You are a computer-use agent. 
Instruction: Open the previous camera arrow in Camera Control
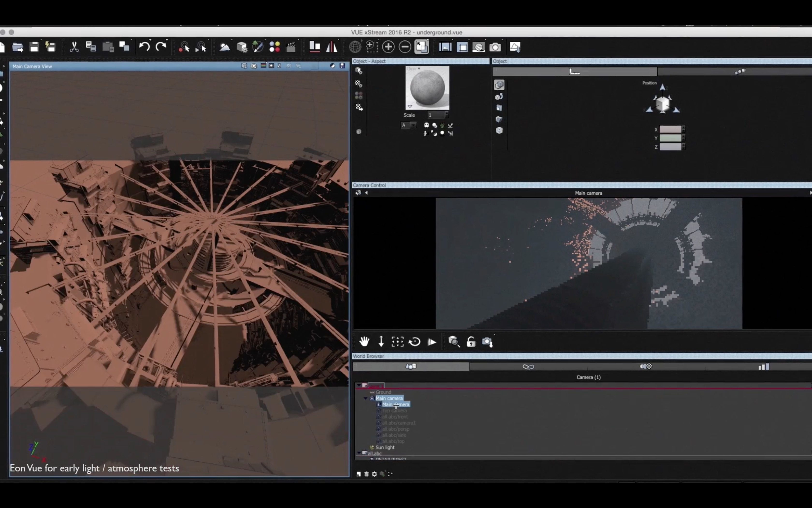(366, 193)
